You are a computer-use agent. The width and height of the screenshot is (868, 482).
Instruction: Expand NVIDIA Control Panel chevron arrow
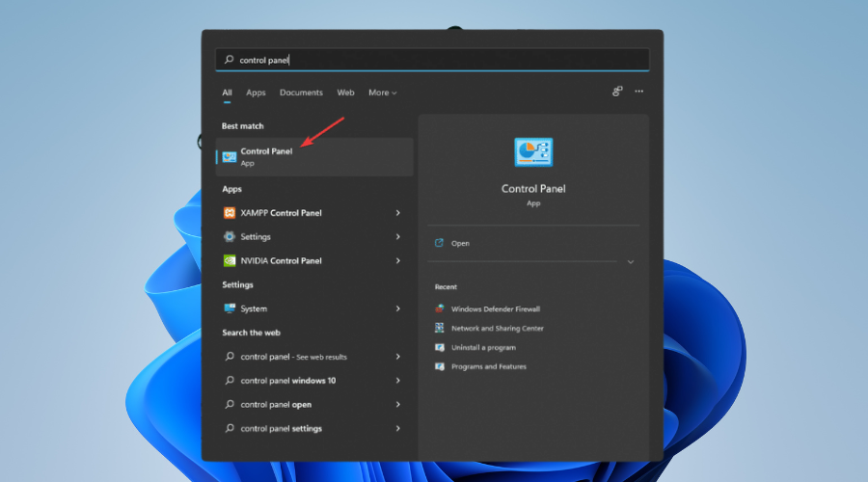pos(398,260)
